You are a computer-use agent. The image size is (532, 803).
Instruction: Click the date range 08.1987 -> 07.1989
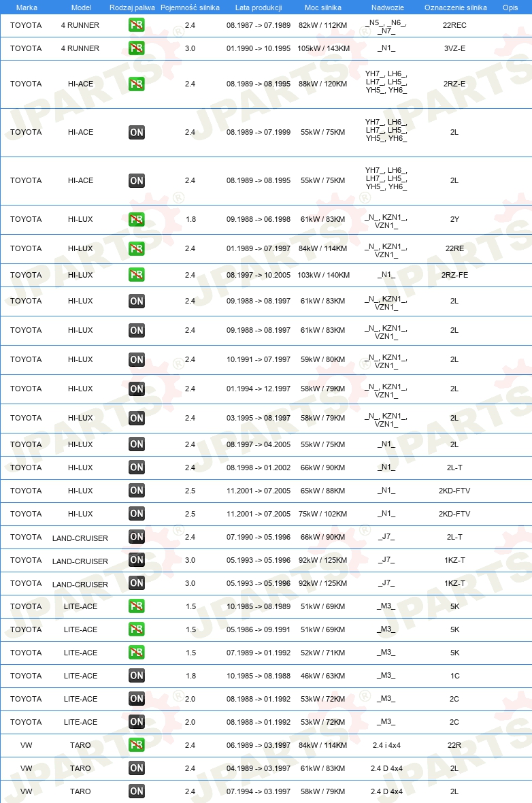click(x=259, y=25)
